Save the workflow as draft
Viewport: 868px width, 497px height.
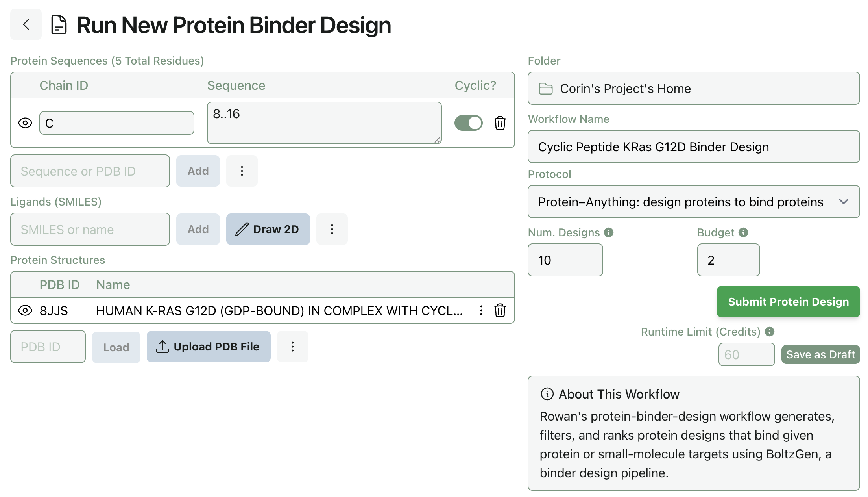820,354
